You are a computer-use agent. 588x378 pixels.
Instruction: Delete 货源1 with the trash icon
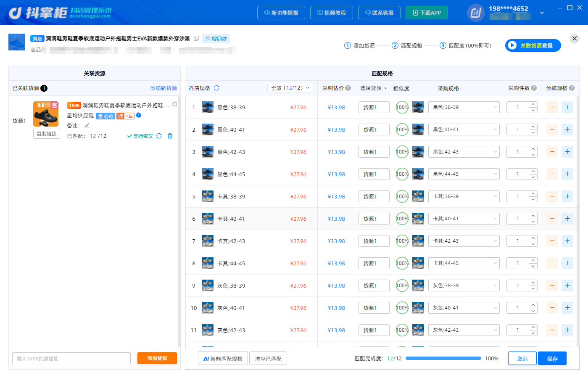pyautogui.click(x=170, y=136)
